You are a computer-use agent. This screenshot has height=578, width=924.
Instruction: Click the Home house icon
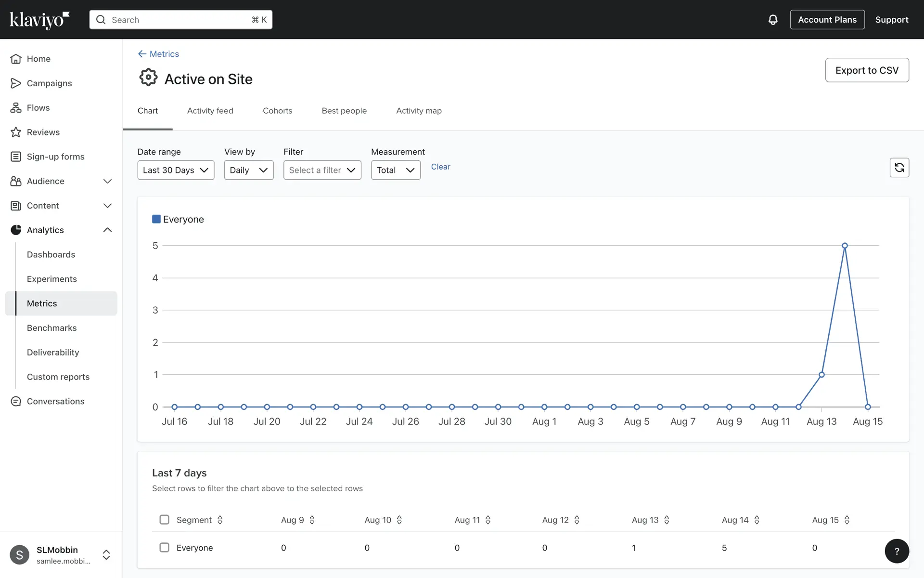16,59
